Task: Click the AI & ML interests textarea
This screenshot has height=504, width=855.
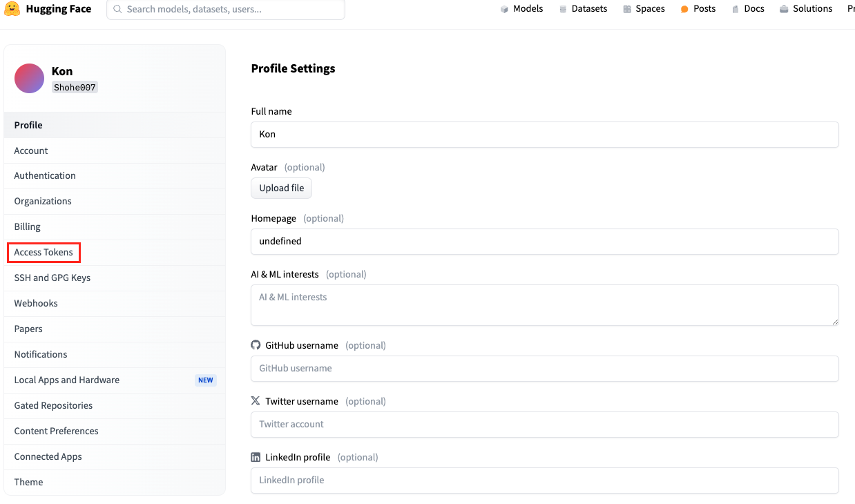Action: (544, 304)
